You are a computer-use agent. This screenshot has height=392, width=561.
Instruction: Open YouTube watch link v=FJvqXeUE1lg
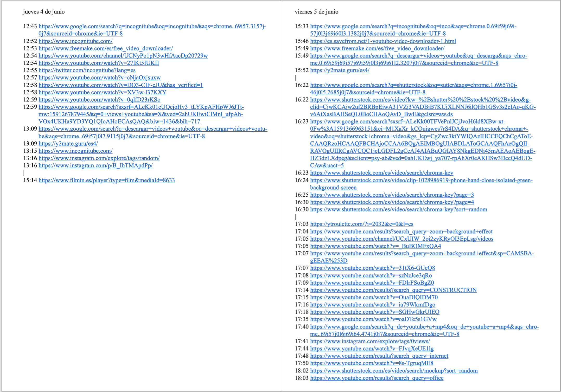point(372,349)
